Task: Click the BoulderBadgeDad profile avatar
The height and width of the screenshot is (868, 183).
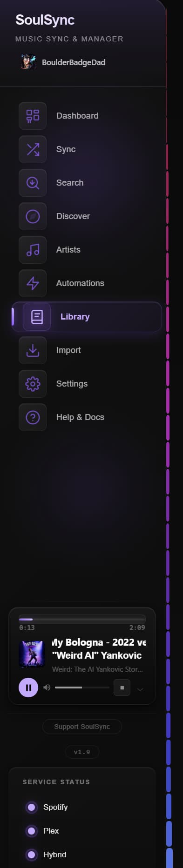Action: click(x=28, y=62)
